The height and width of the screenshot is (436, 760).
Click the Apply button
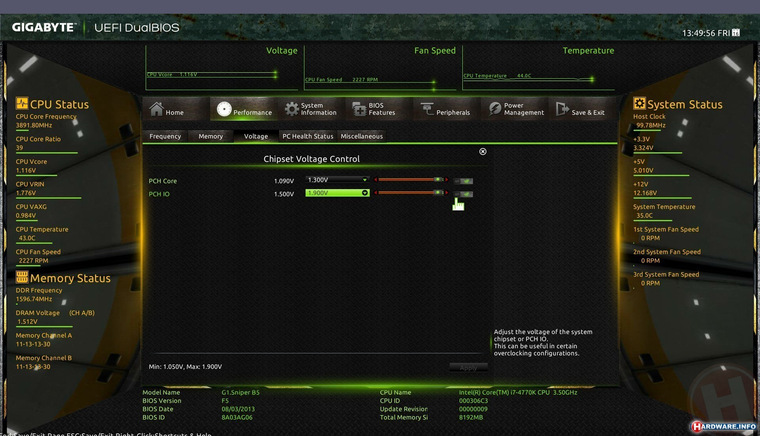468,368
